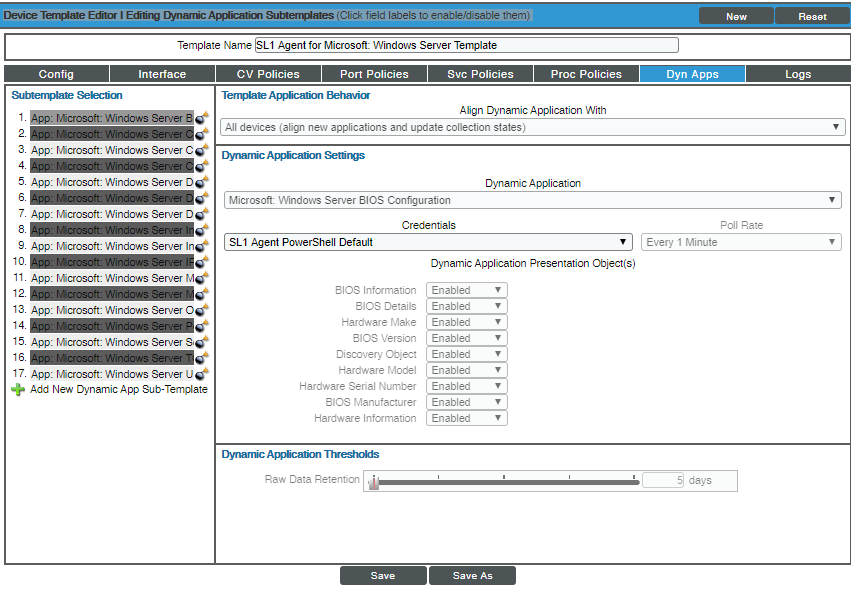Remove subtemplate 8 via its bomb icon
Screen dimensions: 851x589
(201, 230)
